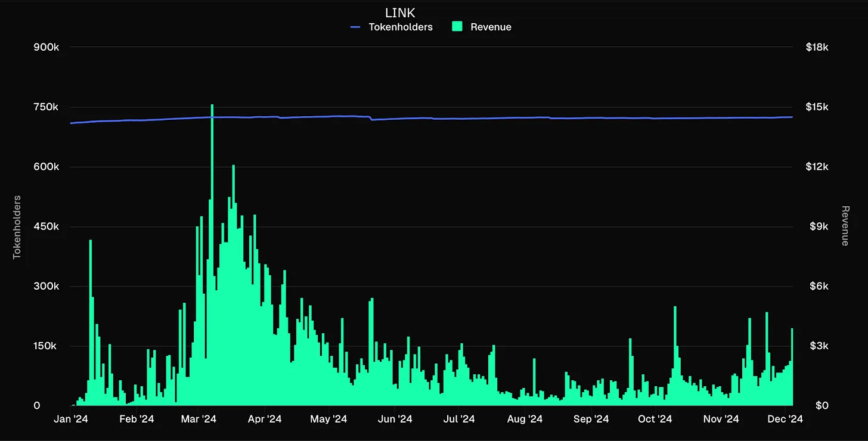The image size is (868, 441).
Task: Click the Mar '24 x-axis label
Action: point(199,420)
